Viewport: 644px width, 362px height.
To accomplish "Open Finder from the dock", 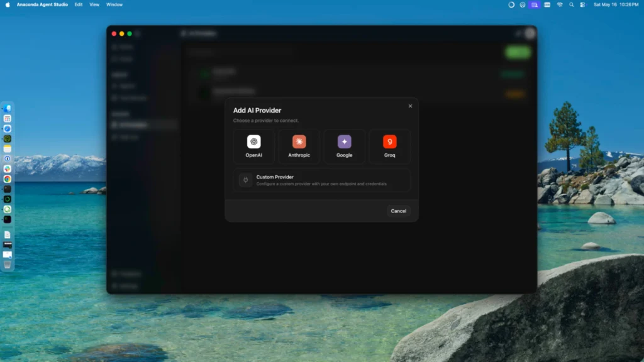I will (x=8, y=109).
